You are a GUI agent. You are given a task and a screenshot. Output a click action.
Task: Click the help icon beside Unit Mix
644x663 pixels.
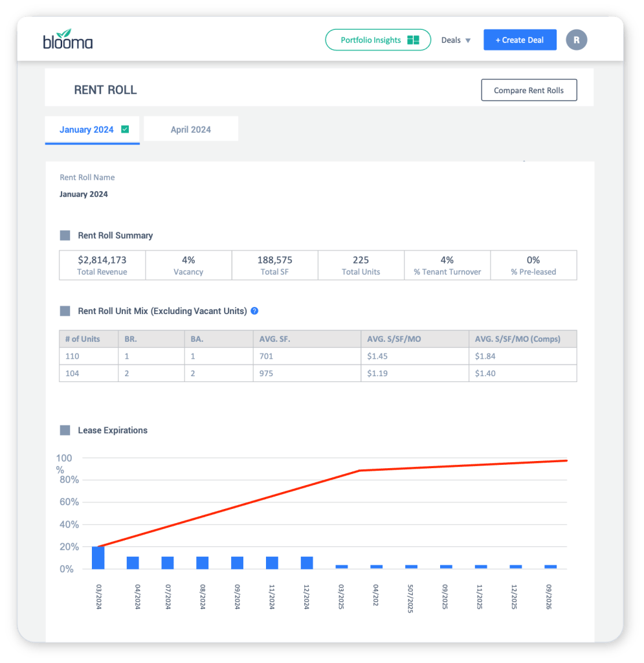pos(254,311)
